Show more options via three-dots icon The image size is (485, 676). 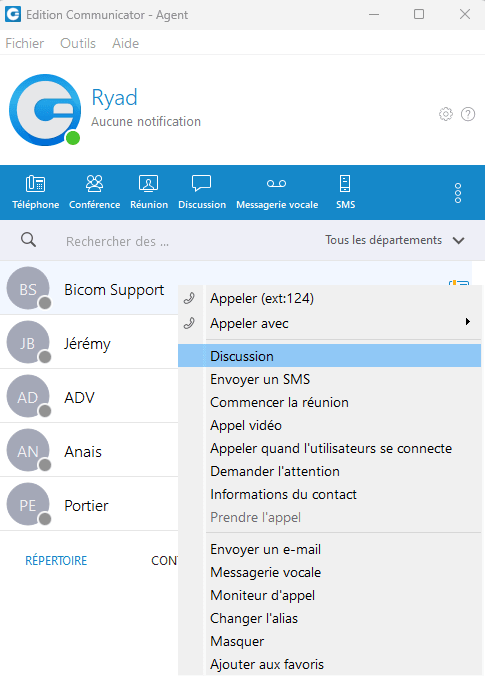click(x=458, y=193)
